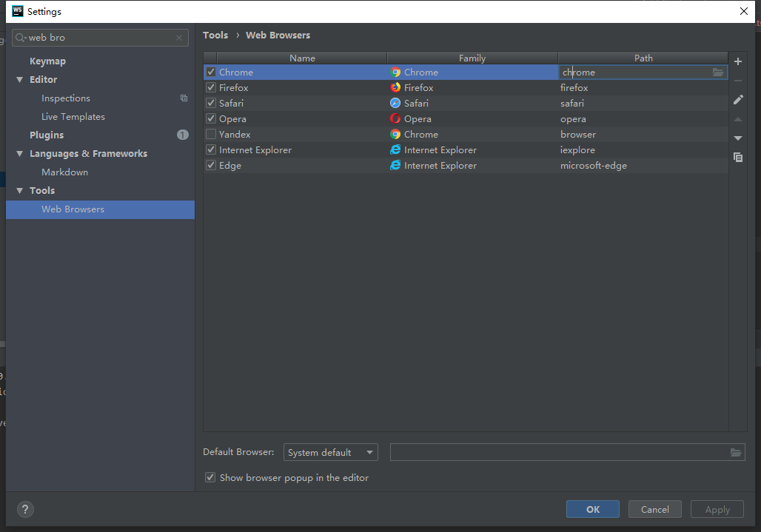Collapse Languages & Frameworks section
Viewport: 761px width, 532px height.
[20, 154]
